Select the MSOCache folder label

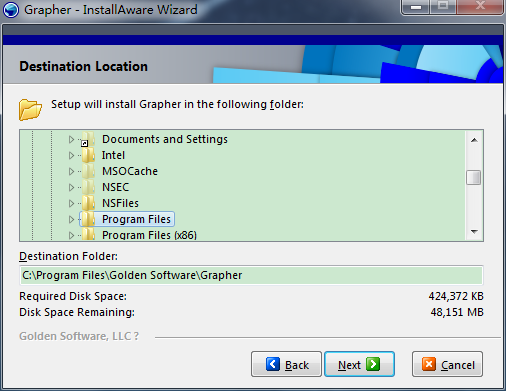point(130,171)
